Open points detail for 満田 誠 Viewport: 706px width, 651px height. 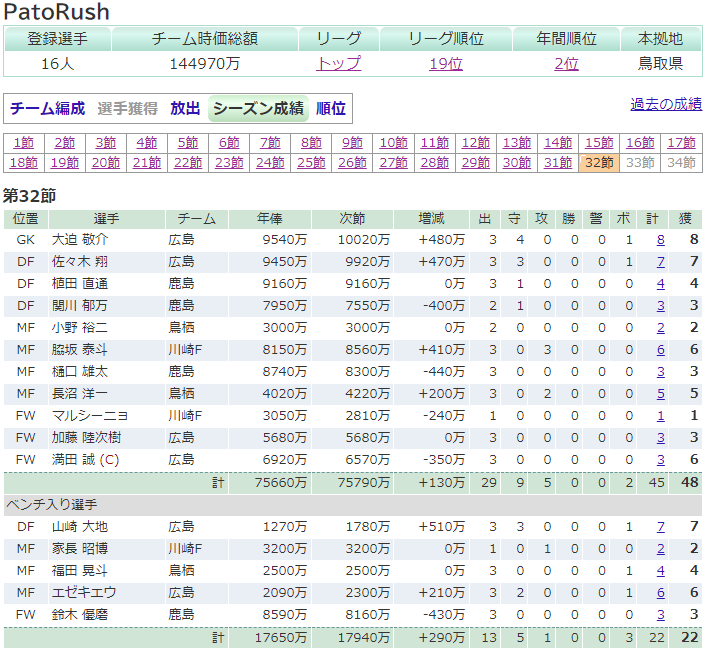[661, 460]
